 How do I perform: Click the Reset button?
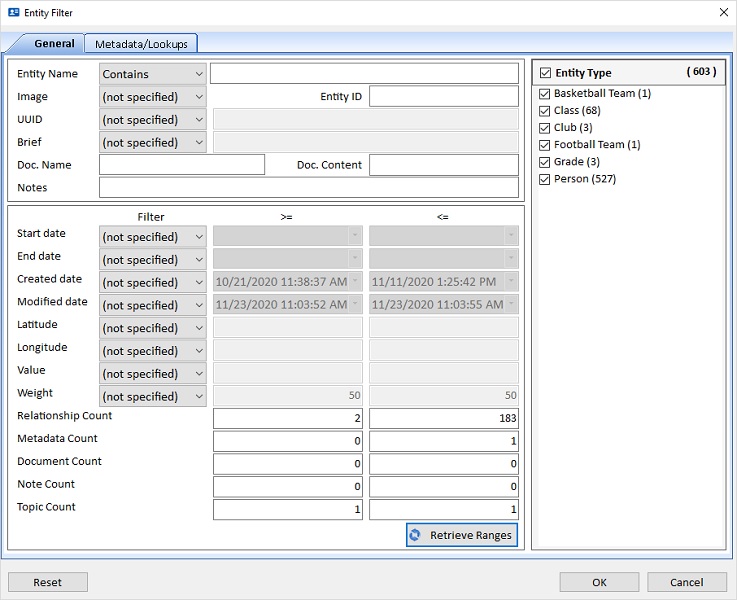click(47, 582)
